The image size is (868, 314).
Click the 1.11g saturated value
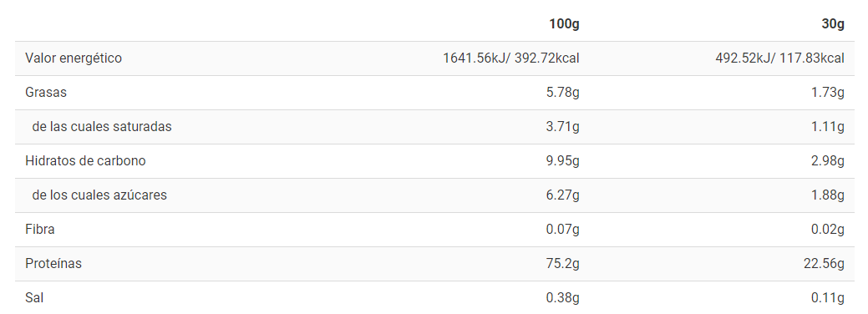[x=829, y=127]
